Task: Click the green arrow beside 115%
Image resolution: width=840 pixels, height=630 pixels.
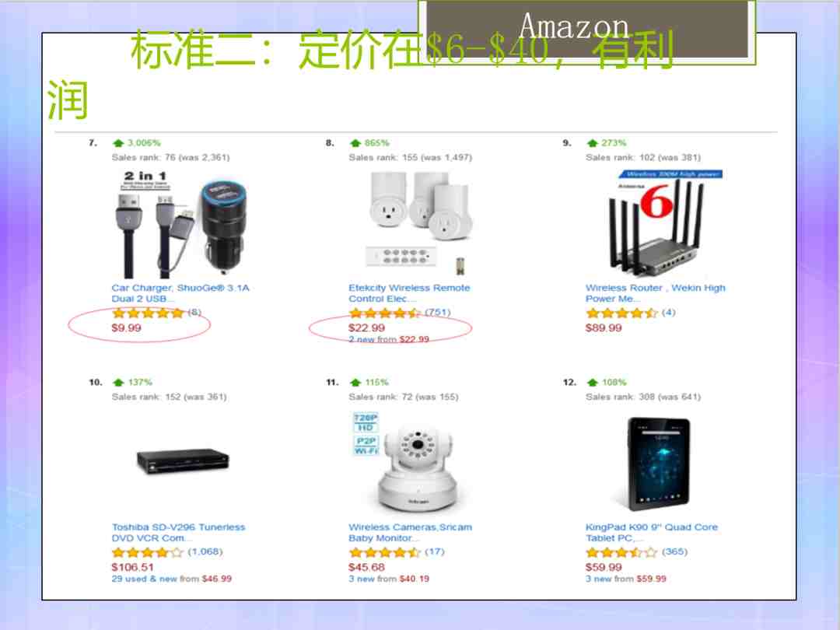Action: pos(355,383)
